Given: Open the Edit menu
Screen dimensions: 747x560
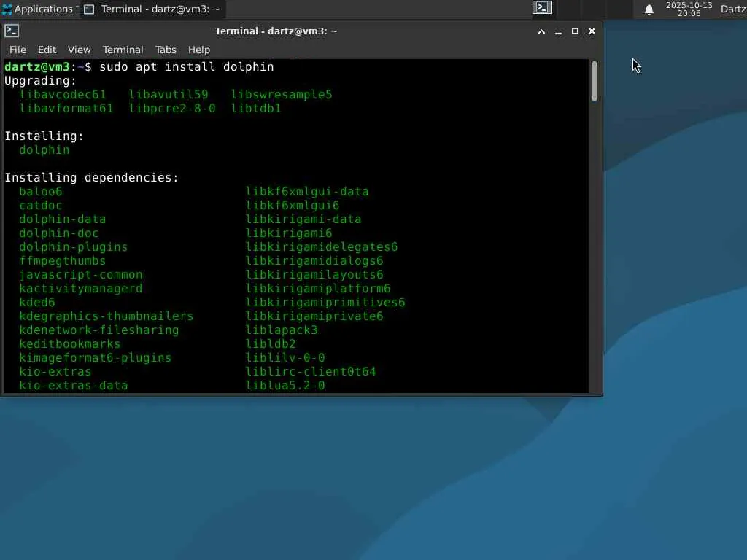Looking at the screenshot, I should pyautogui.click(x=47, y=50).
